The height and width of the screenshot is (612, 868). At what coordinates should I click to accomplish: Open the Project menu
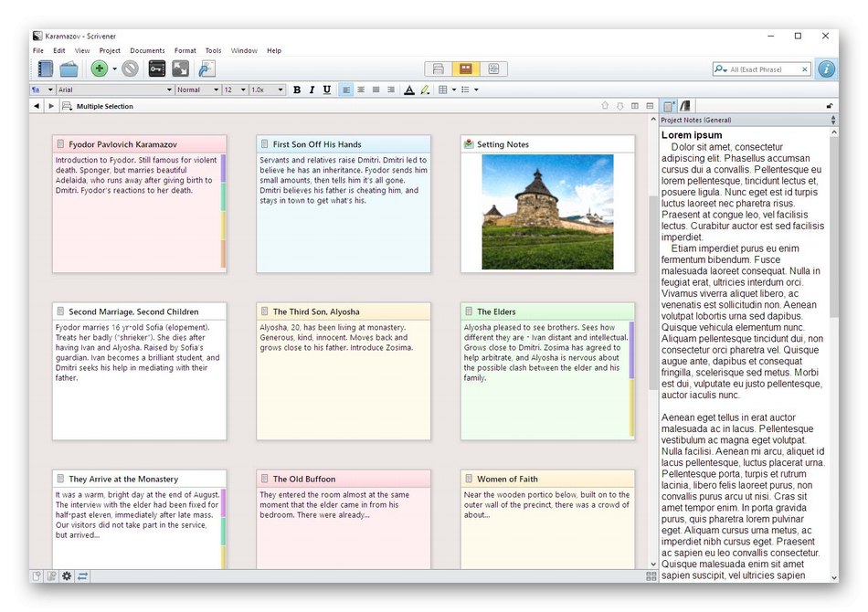tap(110, 50)
